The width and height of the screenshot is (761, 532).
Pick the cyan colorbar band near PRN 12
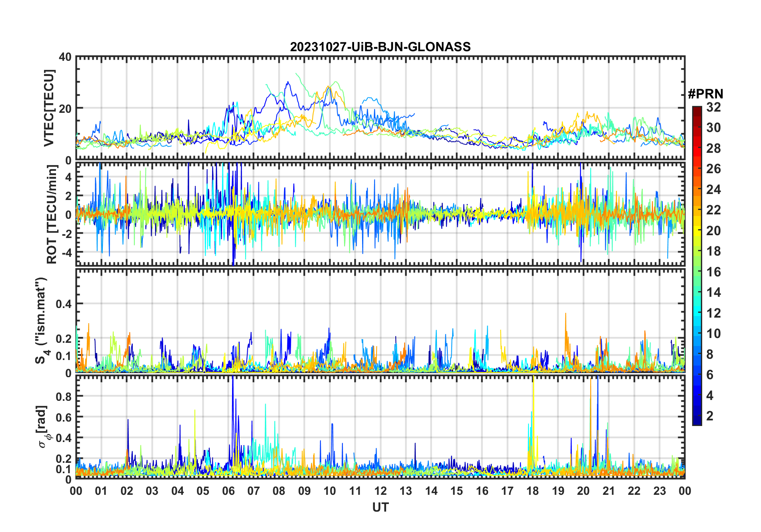697,313
